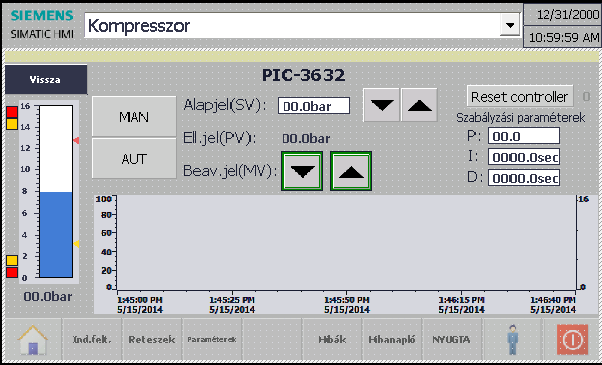Switch controller to MAN mode
The height and width of the screenshot is (365, 602).
coord(134,116)
